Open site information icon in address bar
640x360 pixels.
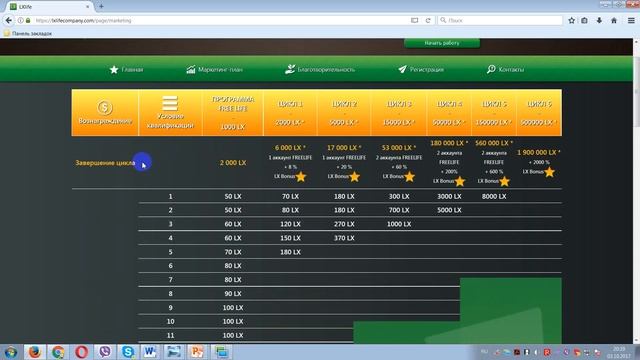click(20, 20)
